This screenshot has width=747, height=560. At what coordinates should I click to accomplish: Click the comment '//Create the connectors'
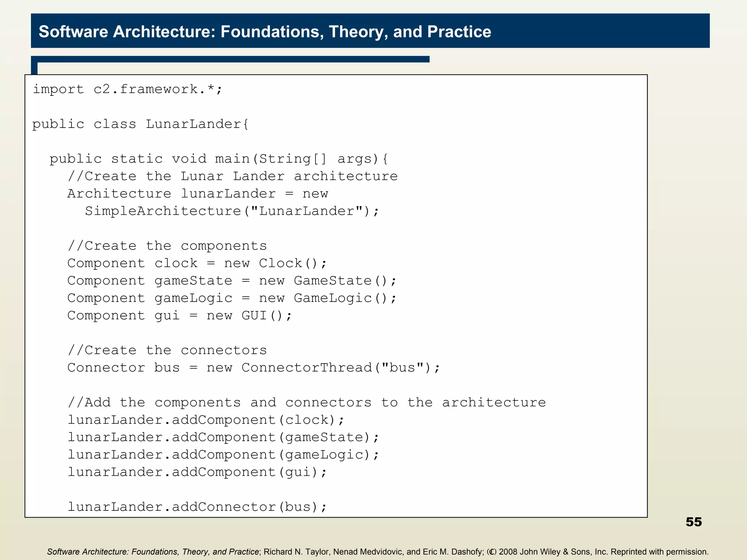(x=167, y=351)
